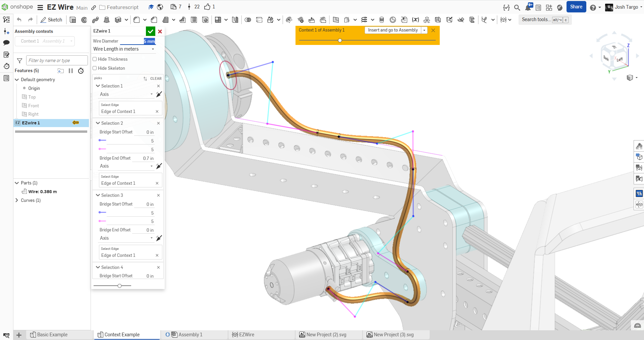The height and width of the screenshot is (340, 644).
Task: Click the Filter by name or type field
Action: (x=57, y=61)
